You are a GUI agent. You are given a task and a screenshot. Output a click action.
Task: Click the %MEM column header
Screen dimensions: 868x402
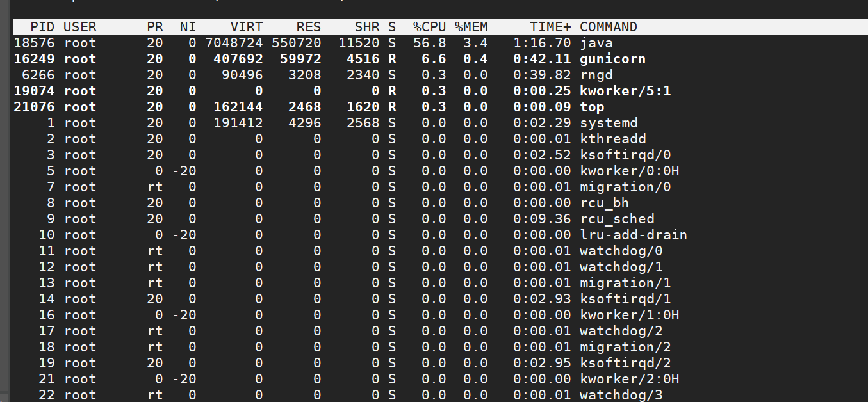[x=471, y=27]
